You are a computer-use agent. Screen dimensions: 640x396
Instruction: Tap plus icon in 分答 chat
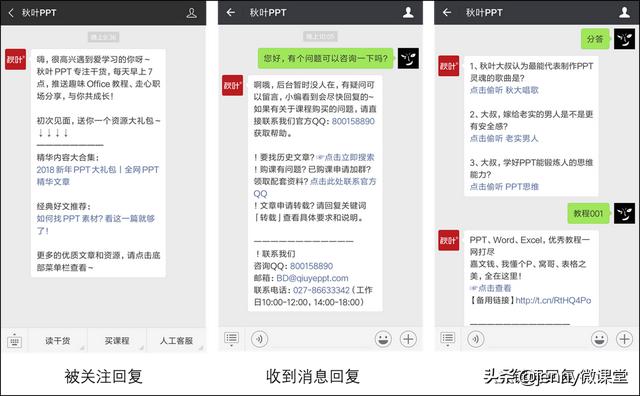tap(624, 339)
